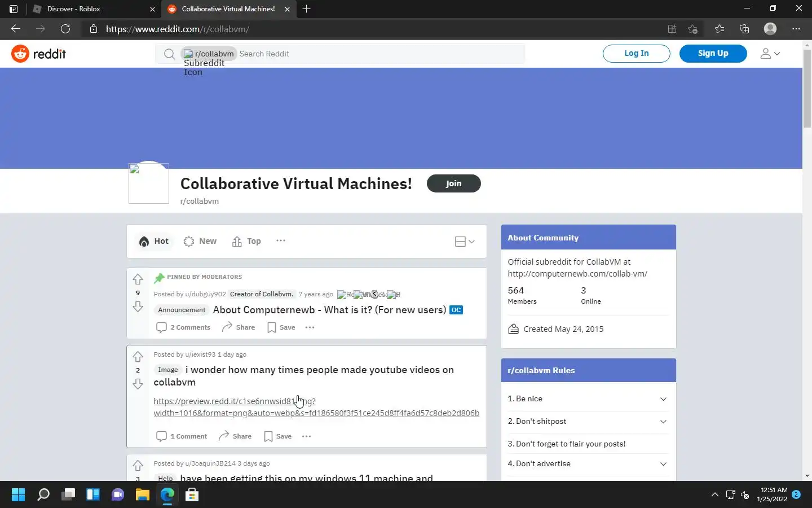Click the Reddit logo home icon

tap(20, 54)
